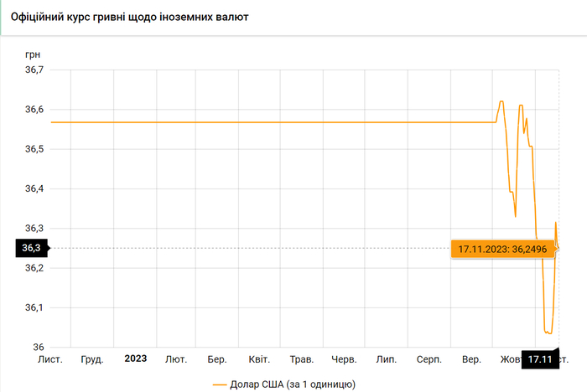Image resolution: width=587 pixels, height=392 pixels.
Task: Click the Серп. month axis label
Action: click(429, 359)
